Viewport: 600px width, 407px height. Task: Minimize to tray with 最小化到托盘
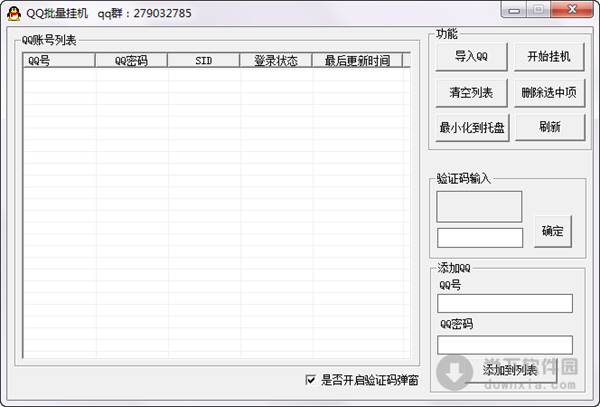pyautogui.click(x=472, y=127)
